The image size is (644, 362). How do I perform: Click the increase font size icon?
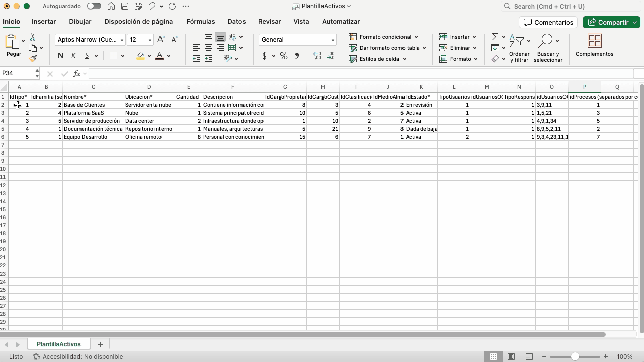[x=161, y=40]
